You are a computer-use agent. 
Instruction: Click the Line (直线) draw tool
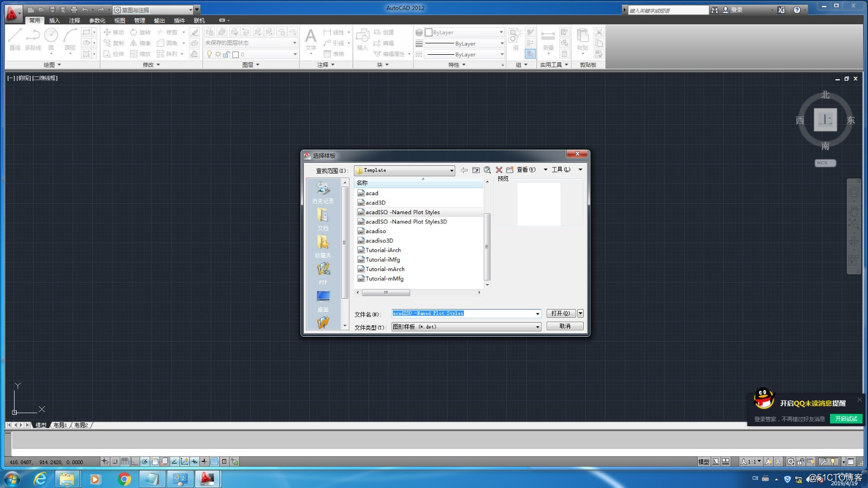tap(15, 39)
